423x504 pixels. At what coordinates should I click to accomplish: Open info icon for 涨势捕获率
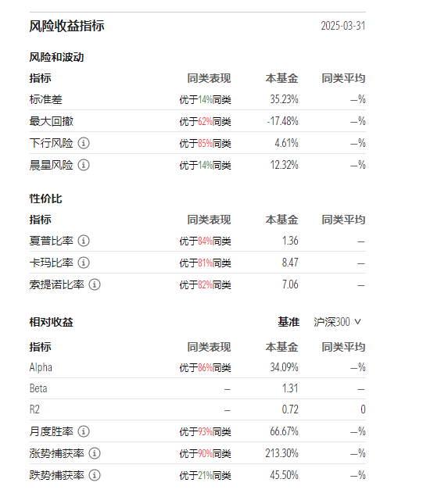point(95,453)
